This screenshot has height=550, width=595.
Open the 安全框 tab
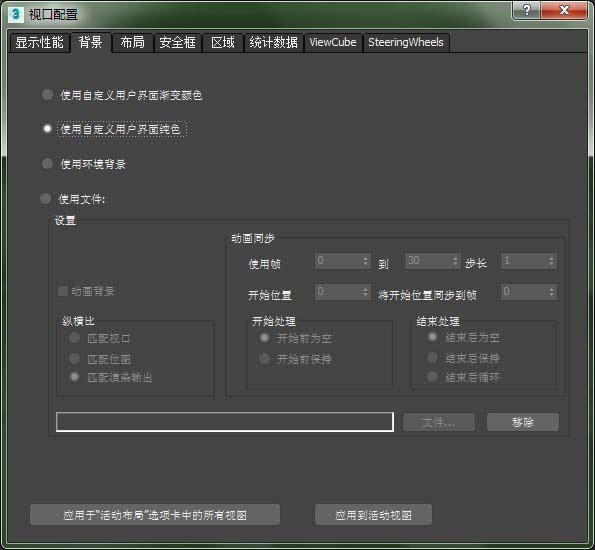click(178, 43)
